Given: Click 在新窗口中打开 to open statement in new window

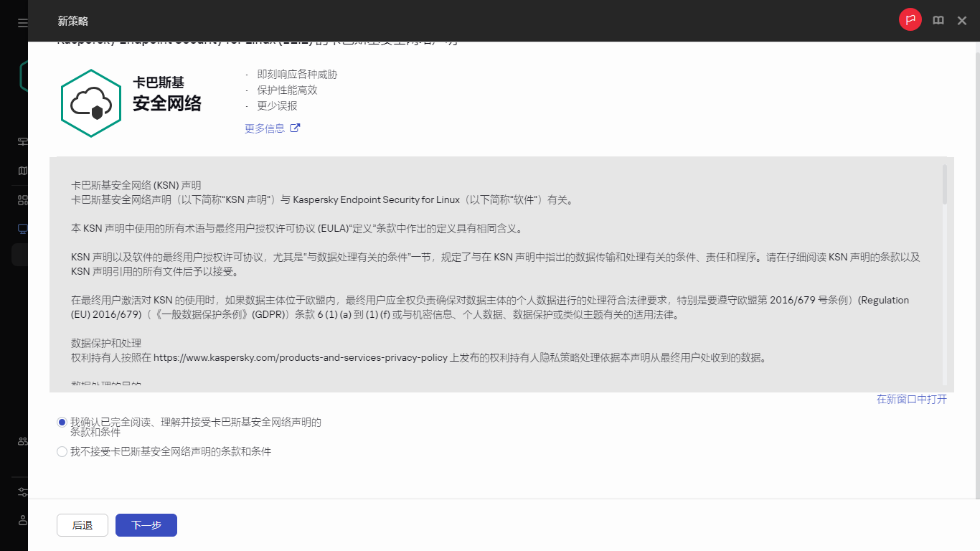Looking at the screenshot, I should 910,400.
